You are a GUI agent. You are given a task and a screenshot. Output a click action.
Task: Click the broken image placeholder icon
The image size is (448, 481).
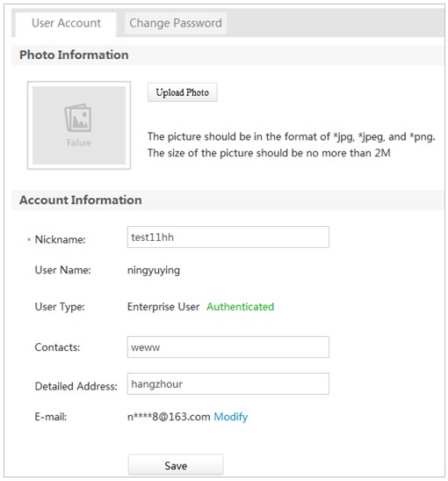78,118
